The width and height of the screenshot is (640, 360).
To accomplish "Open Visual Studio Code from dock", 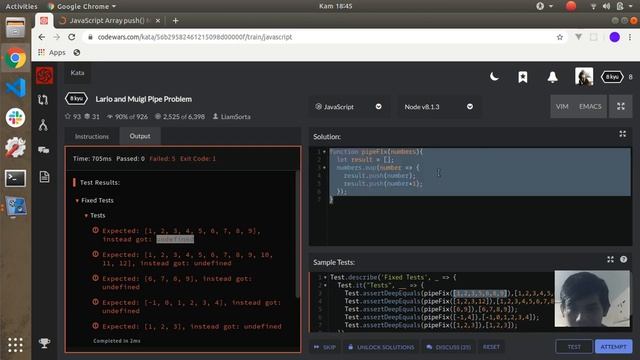I will click(16, 88).
